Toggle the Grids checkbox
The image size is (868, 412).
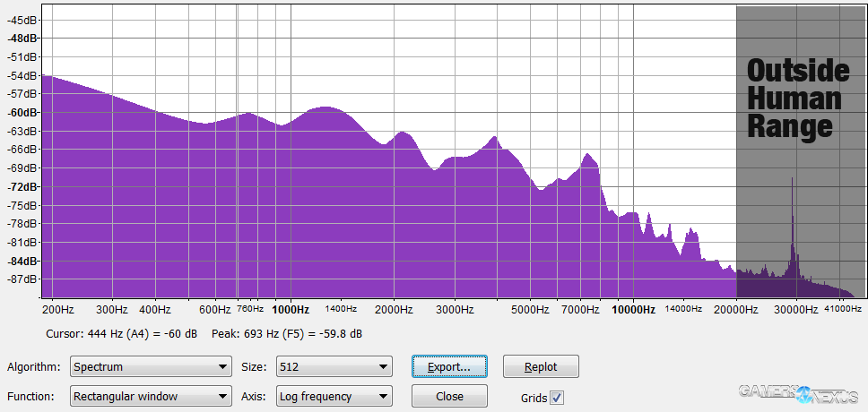(x=557, y=397)
